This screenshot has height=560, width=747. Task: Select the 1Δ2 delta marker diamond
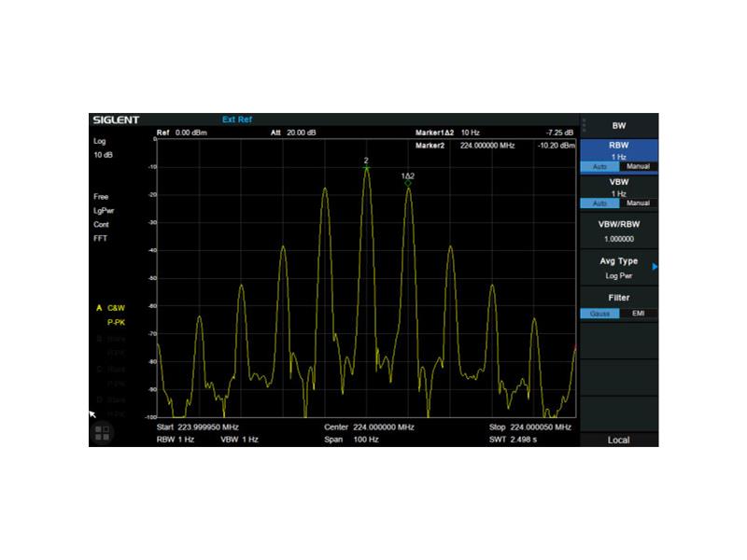tap(408, 184)
